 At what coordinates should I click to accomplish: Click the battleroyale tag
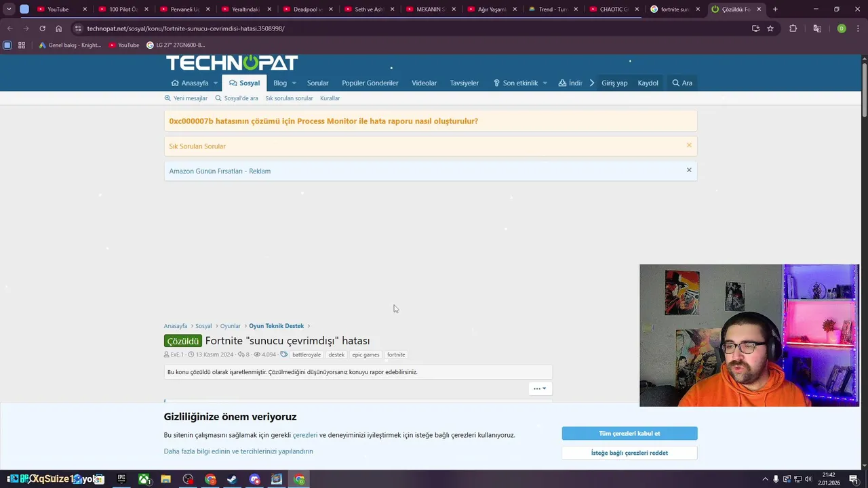click(x=307, y=354)
